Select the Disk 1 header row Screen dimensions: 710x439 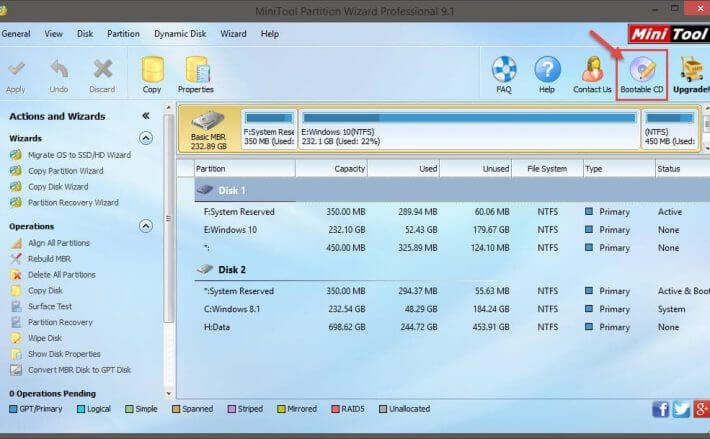pyautogui.click(x=452, y=190)
